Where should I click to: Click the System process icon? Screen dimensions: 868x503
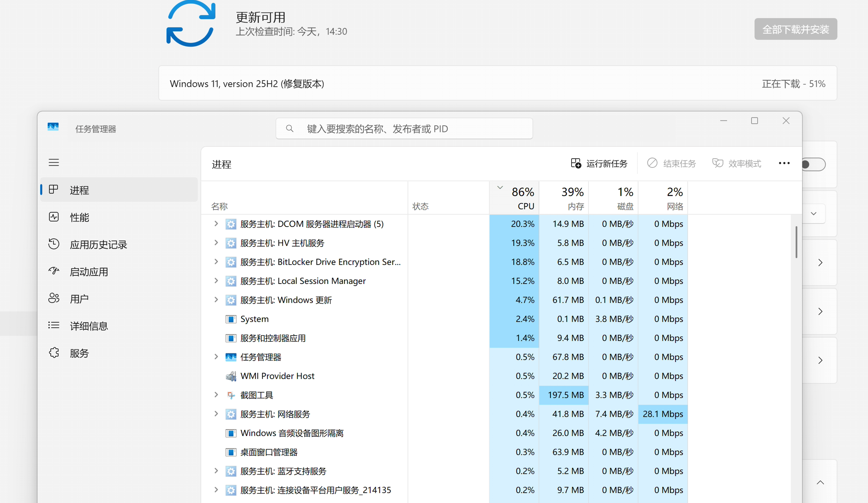pyautogui.click(x=231, y=319)
